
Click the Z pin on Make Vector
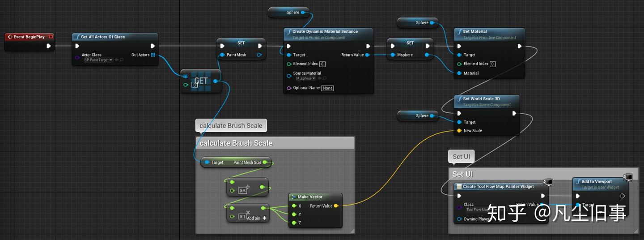tap(294, 223)
